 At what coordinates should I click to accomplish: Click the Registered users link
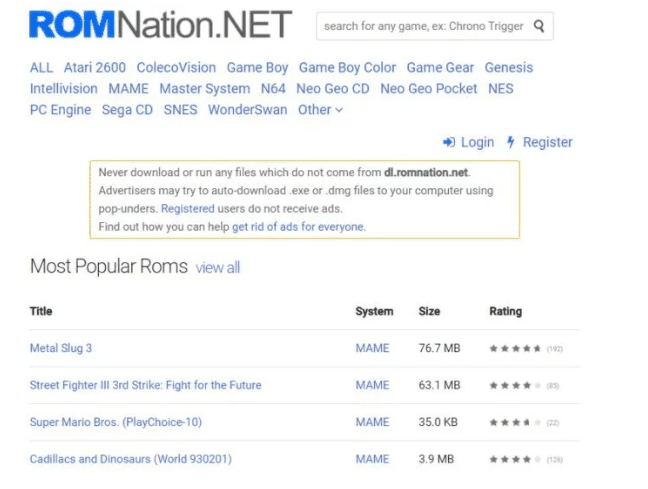(x=187, y=209)
